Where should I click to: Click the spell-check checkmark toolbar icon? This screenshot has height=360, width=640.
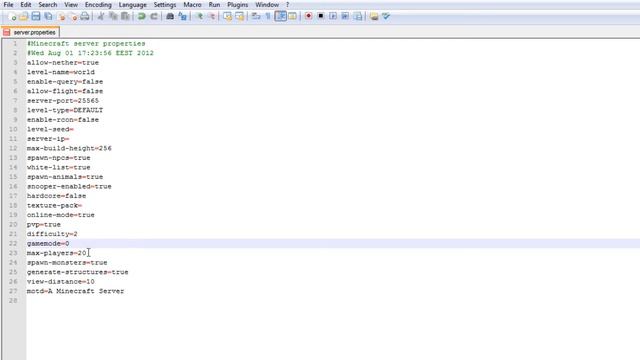pos(386,16)
